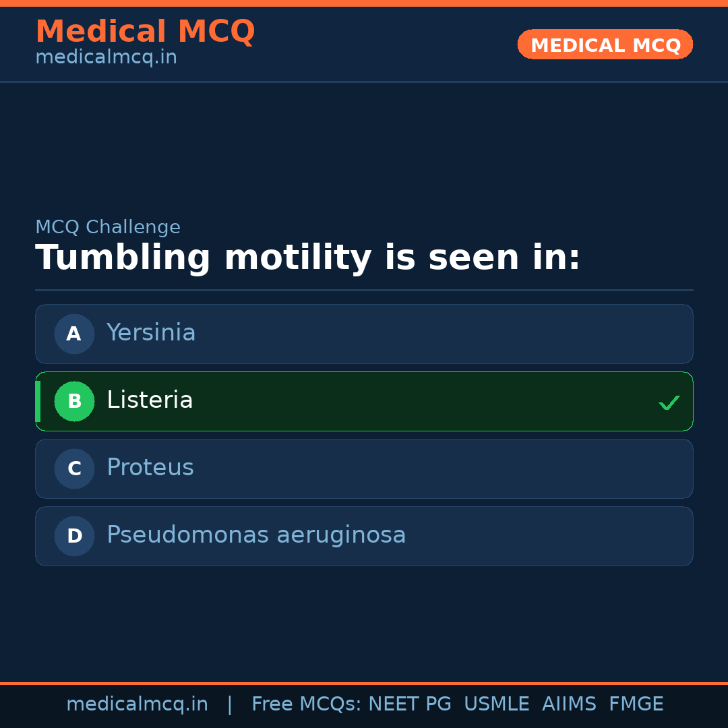
Task: Open the medicalmcq.in link under the title
Action: click(x=106, y=57)
